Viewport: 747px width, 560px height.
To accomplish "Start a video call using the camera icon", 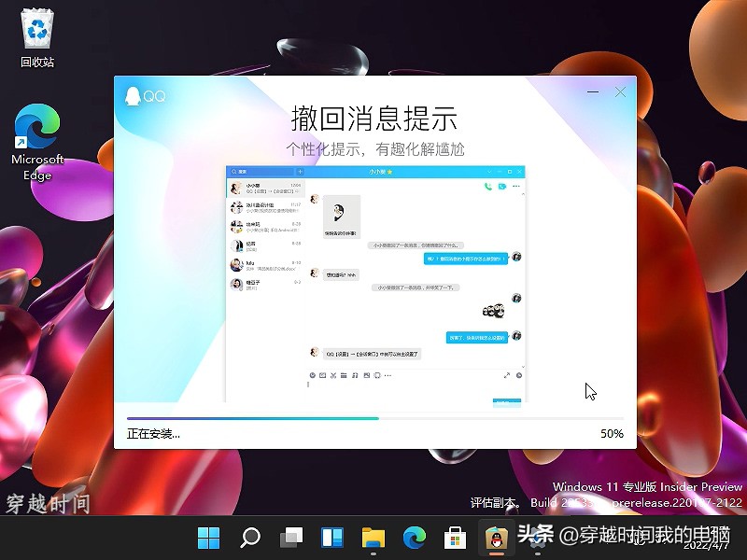I will [500, 185].
